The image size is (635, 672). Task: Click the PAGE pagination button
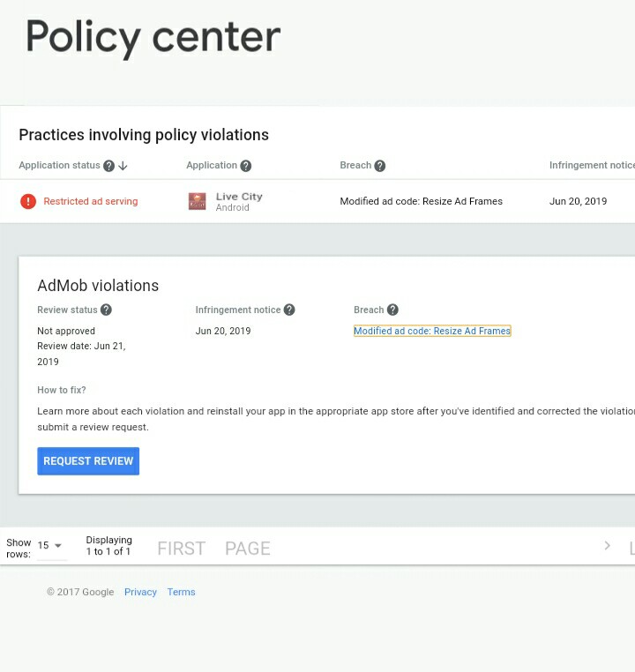[x=247, y=549]
